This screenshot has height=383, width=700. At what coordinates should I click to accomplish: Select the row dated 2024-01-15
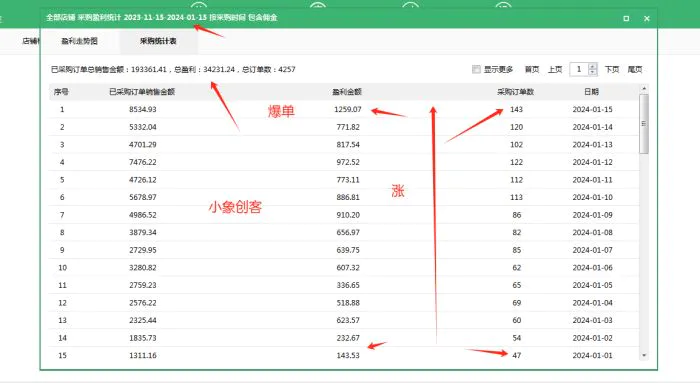344,109
